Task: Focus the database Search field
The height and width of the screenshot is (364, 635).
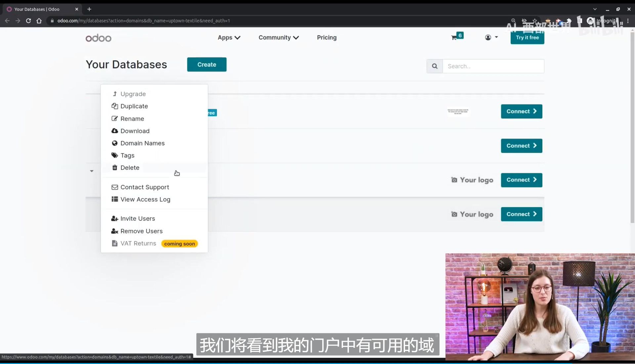Action: coord(493,66)
